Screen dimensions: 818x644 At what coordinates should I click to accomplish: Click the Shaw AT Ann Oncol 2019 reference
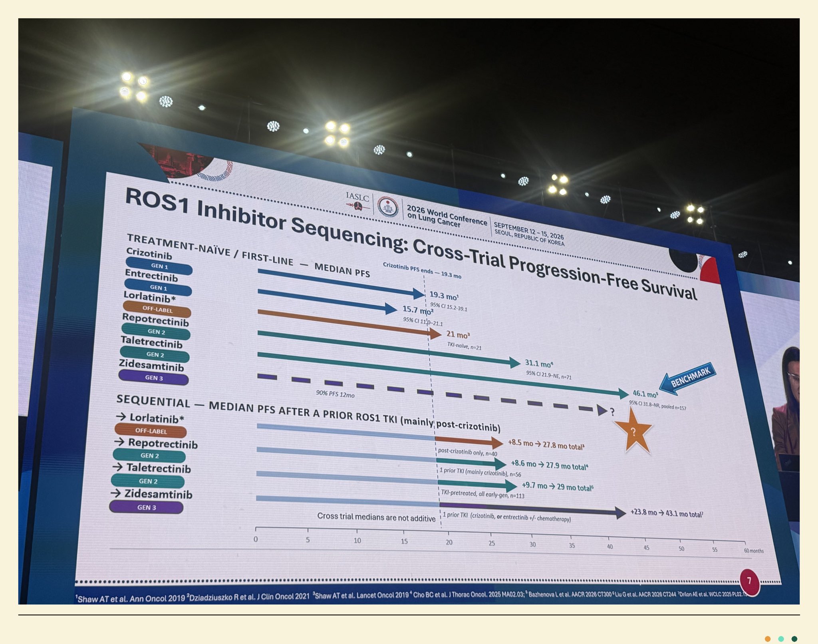[x=131, y=598]
